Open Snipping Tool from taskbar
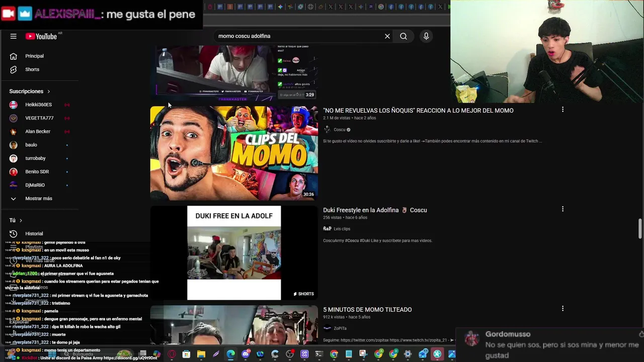The width and height of the screenshot is (644, 362). coord(363,354)
